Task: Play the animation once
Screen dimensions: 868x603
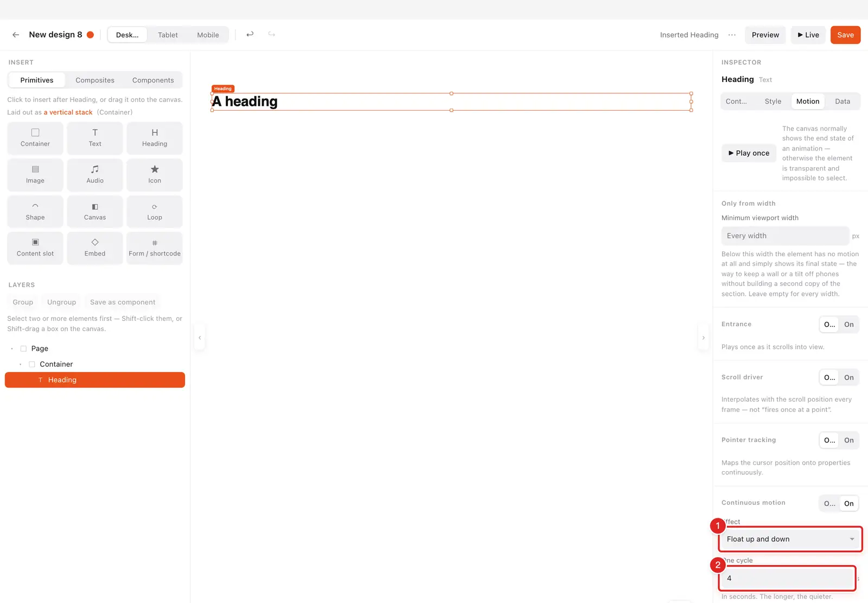Action: pyautogui.click(x=749, y=153)
